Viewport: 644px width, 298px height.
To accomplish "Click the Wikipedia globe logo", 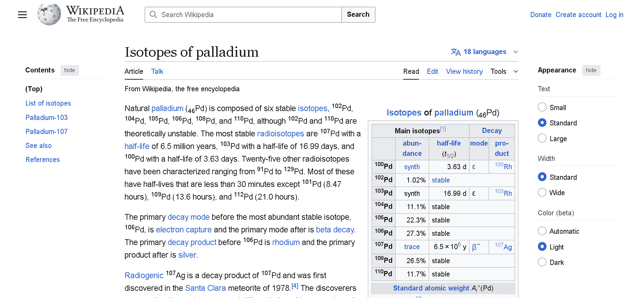I will point(49,14).
